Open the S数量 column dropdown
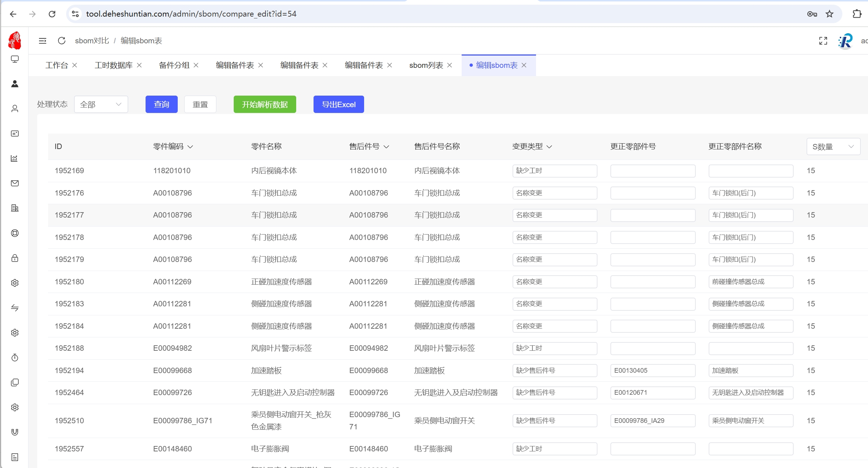The image size is (868, 468). 833,146
